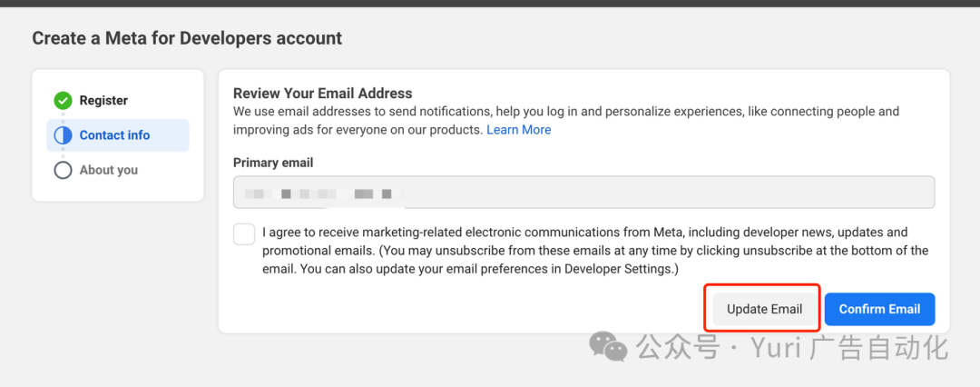The image size is (980, 387).
Task: Open the Contact info step
Action: [118, 135]
